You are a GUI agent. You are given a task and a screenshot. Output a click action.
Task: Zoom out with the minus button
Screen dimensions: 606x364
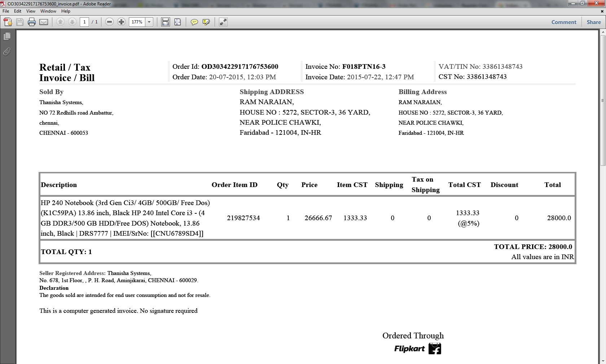(x=109, y=22)
